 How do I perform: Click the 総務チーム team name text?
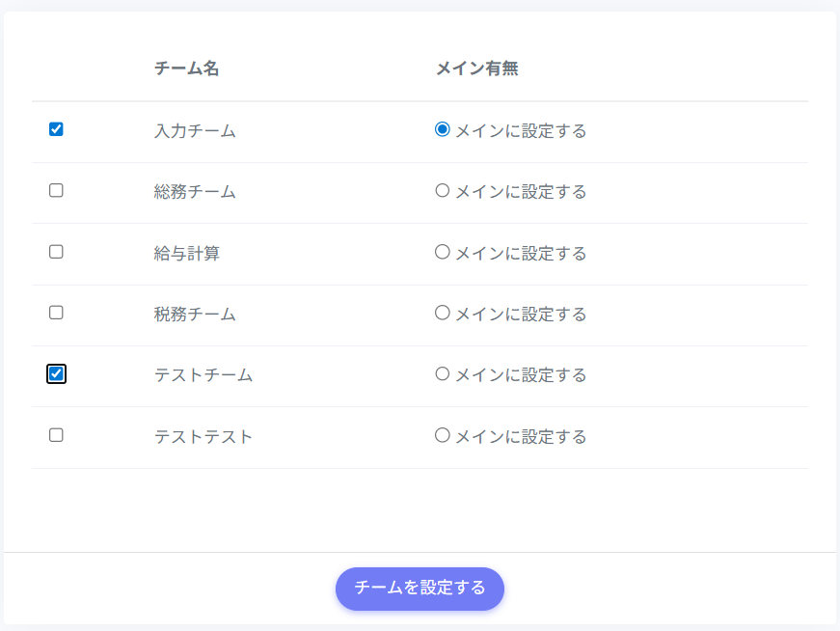[195, 192]
